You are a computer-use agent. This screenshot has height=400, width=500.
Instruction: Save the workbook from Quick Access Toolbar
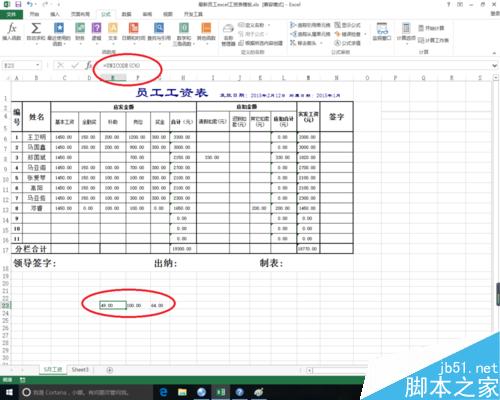point(18,4)
